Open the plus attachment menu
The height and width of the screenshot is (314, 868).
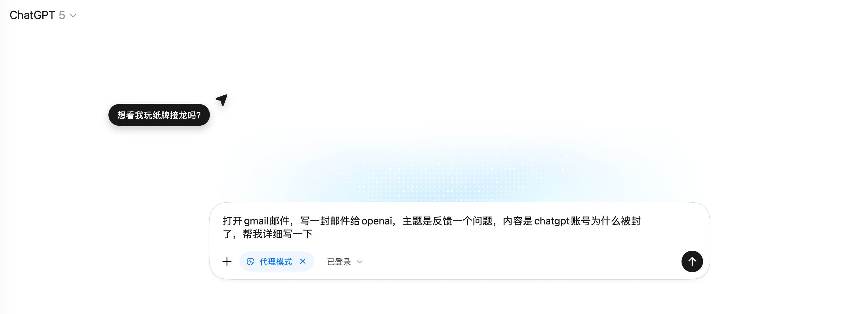(x=227, y=261)
